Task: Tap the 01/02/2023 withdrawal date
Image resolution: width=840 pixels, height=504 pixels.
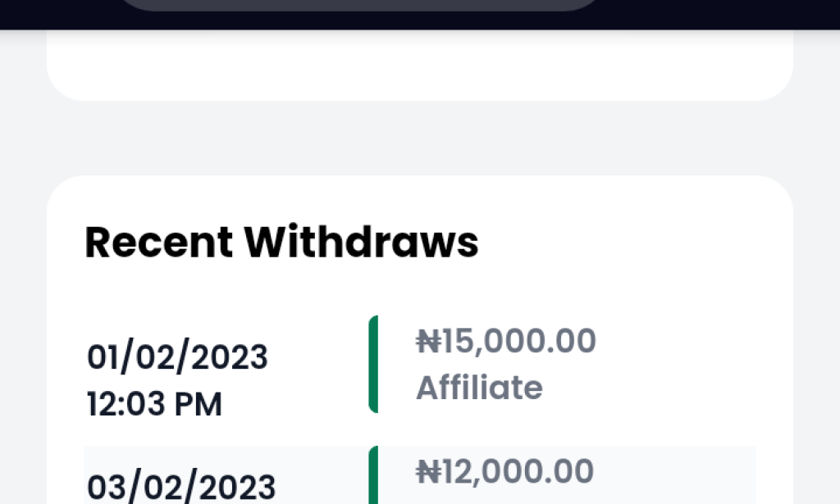Action: tap(176, 356)
